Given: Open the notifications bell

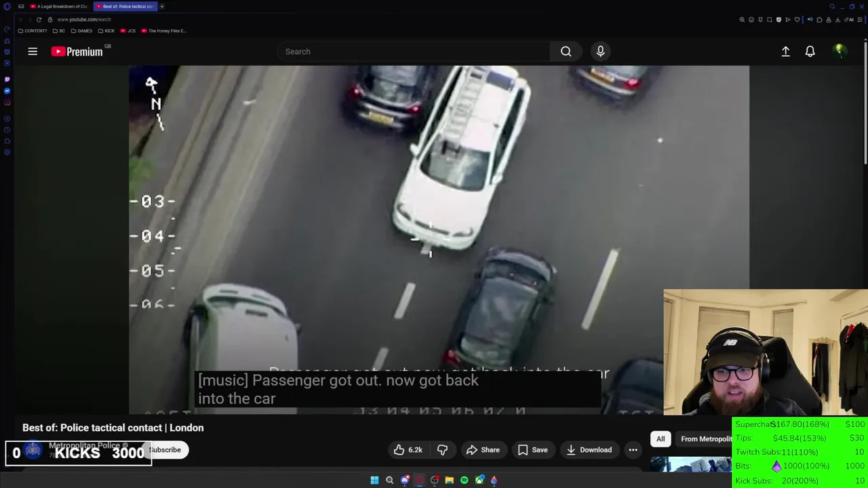Looking at the screenshot, I should click(810, 52).
